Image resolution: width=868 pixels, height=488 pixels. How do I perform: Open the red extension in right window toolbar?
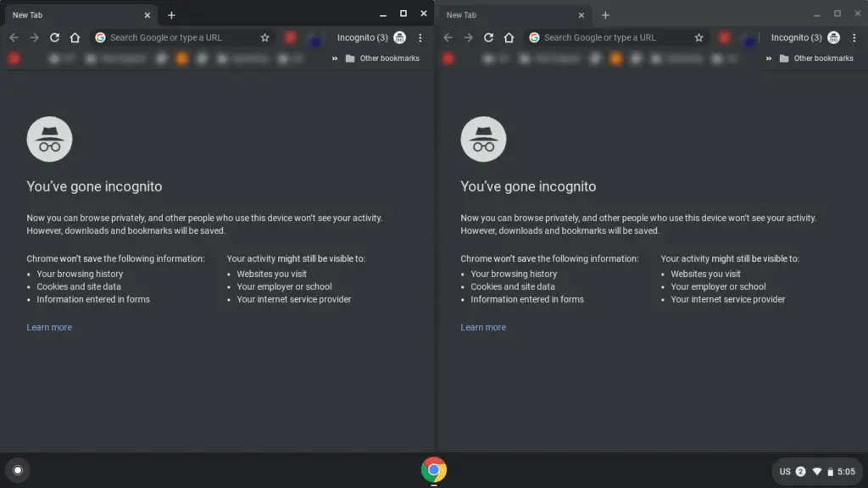point(724,37)
